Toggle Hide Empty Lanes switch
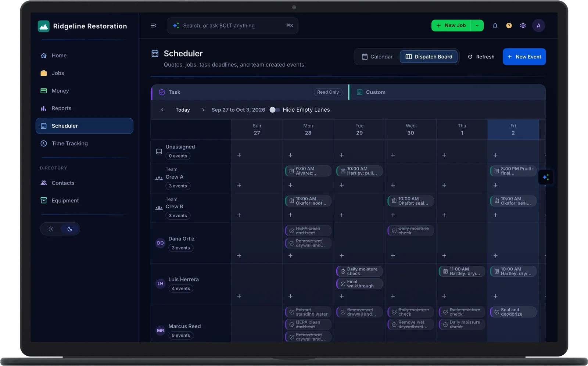 pyautogui.click(x=275, y=110)
